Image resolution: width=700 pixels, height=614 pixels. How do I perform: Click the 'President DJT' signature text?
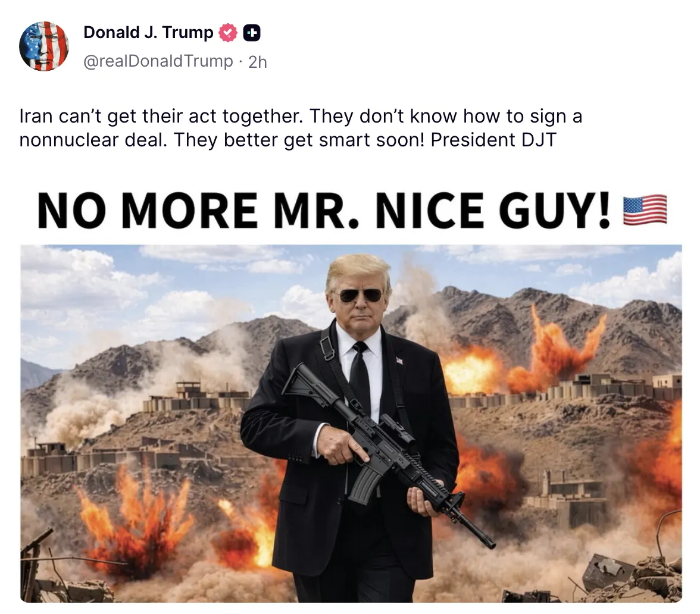[x=493, y=140]
